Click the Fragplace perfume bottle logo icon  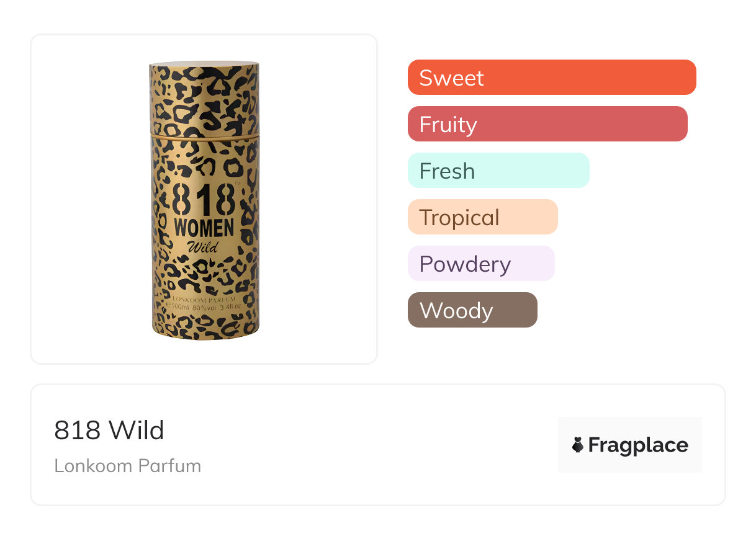pyautogui.click(x=578, y=445)
